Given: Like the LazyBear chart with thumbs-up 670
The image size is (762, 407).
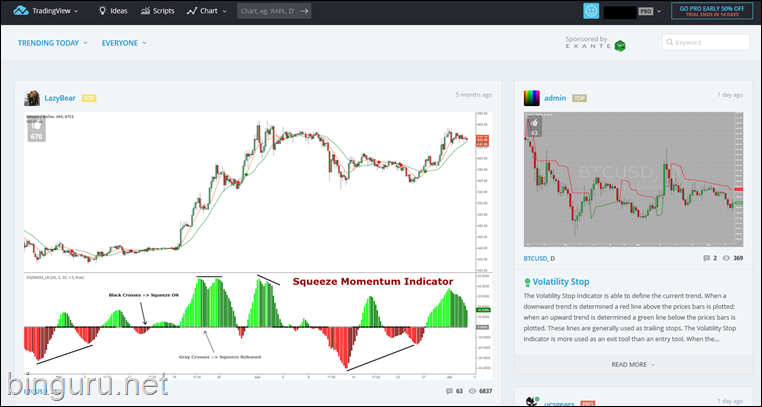Looking at the screenshot, I should coord(36,130).
